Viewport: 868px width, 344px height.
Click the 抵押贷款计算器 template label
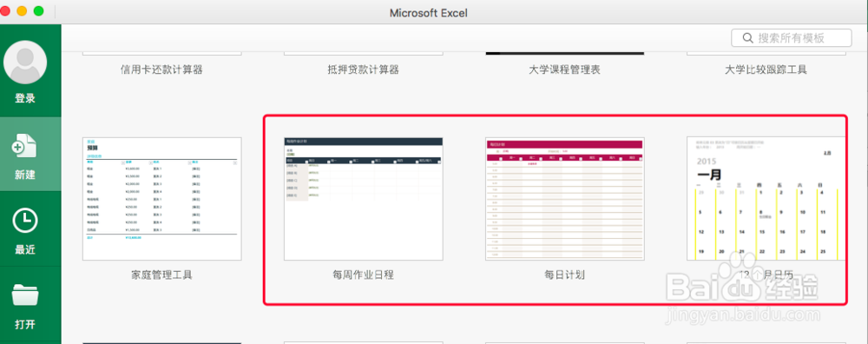coord(363,69)
